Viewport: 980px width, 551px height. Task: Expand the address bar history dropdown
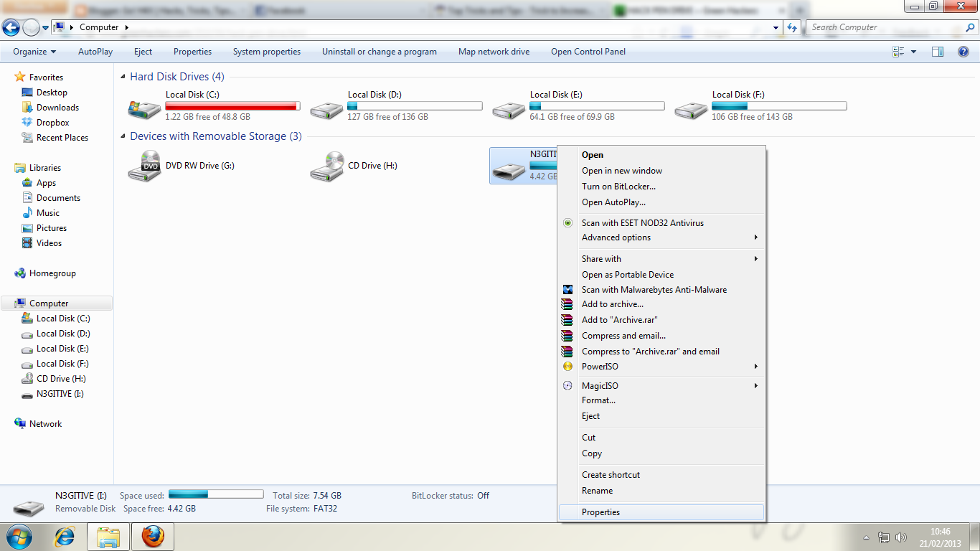[x=776, y=27]
